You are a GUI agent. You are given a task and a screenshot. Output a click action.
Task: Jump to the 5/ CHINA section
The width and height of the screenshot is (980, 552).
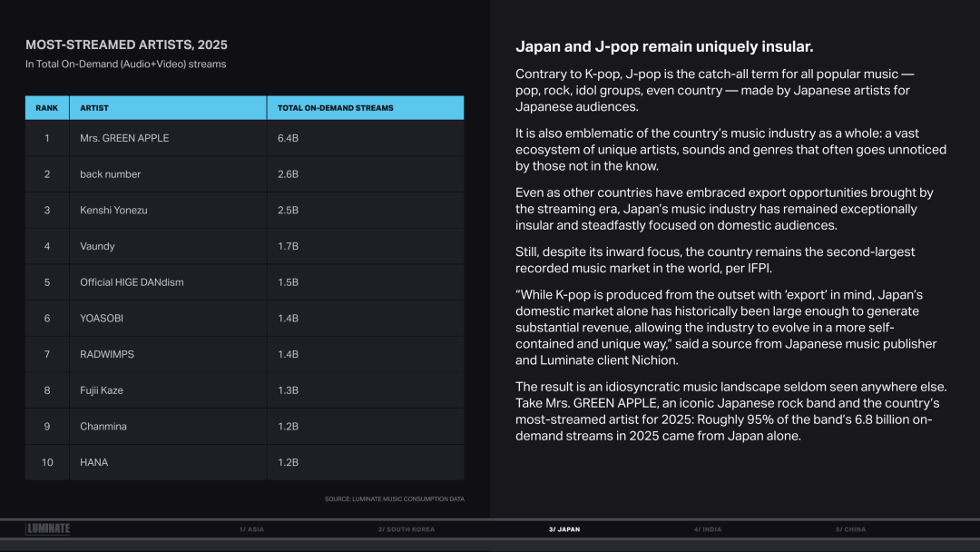click(x=850, y=529)
